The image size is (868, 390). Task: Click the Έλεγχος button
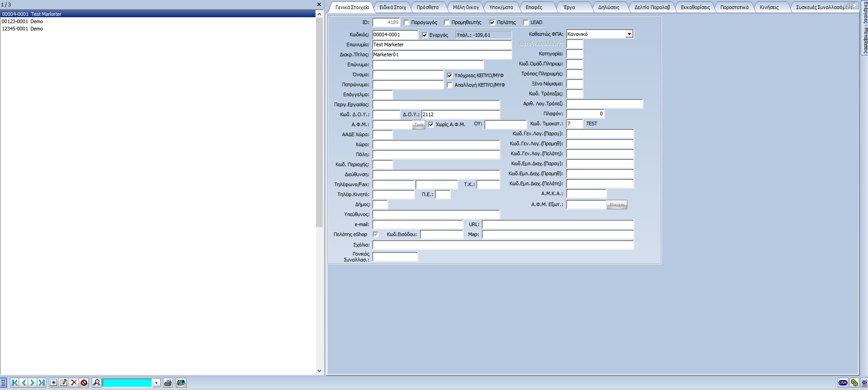point(617,205)
